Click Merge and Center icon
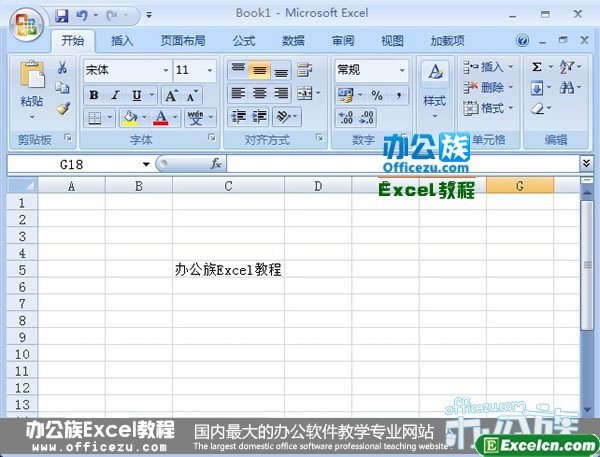Screen dimensions: 600x457 coord(305,94)
